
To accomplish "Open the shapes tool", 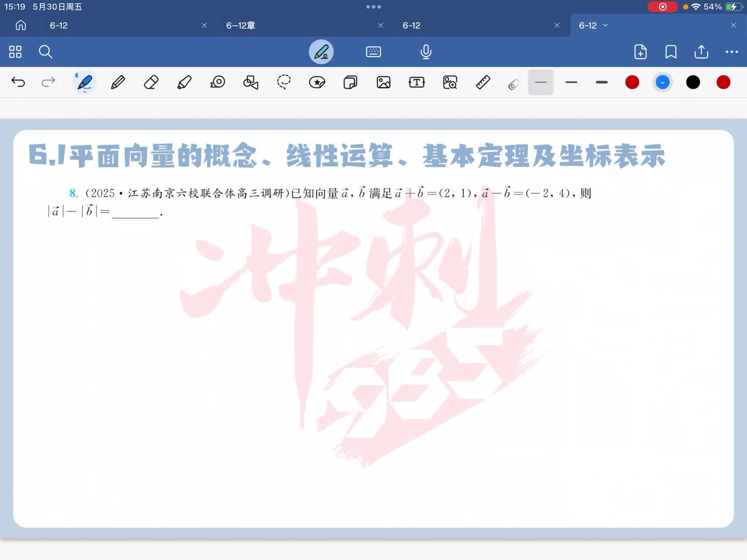I will 251,82.
